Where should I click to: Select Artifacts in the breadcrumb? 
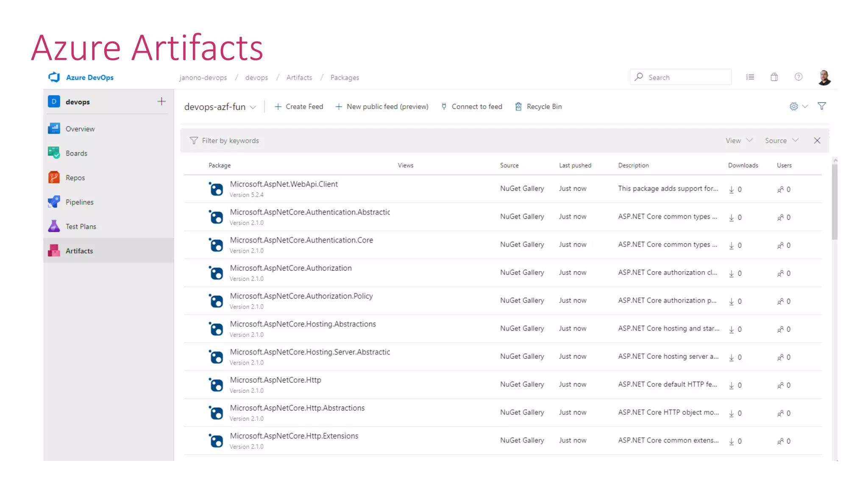click(299, 78)
